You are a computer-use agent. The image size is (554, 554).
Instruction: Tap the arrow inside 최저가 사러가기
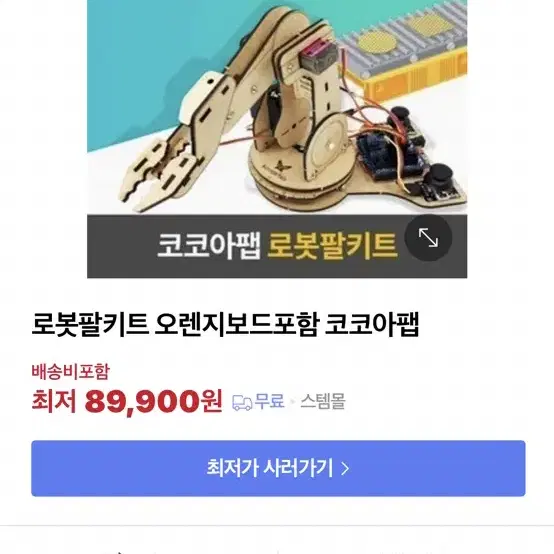tap(345, 468)
